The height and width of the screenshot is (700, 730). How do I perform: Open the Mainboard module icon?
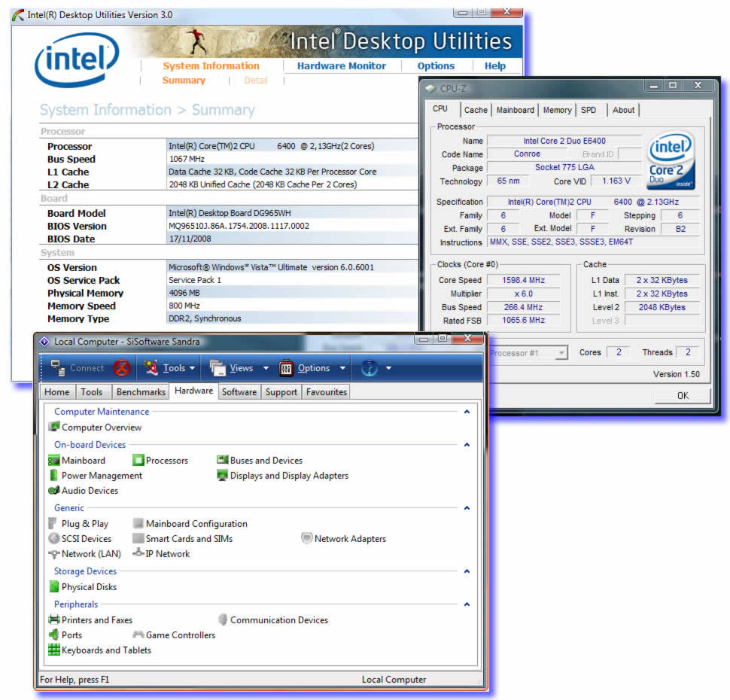pos(54,461)
